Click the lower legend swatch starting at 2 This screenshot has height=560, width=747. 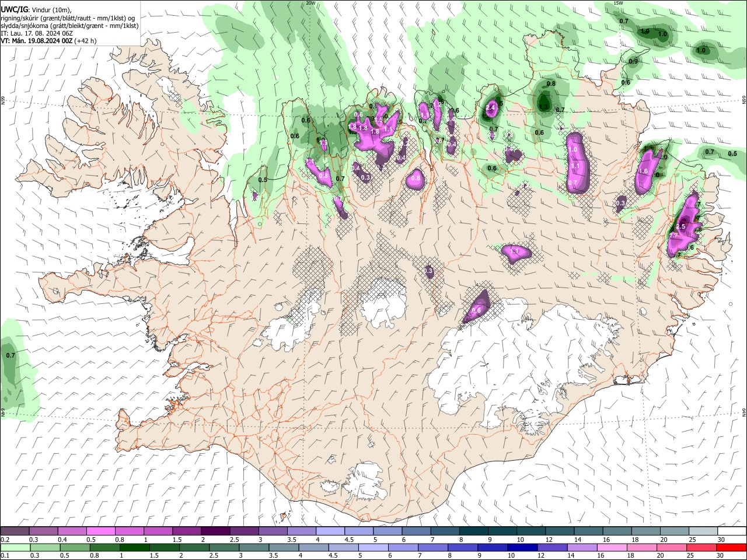pyautogui.click(x=194, y=548)
